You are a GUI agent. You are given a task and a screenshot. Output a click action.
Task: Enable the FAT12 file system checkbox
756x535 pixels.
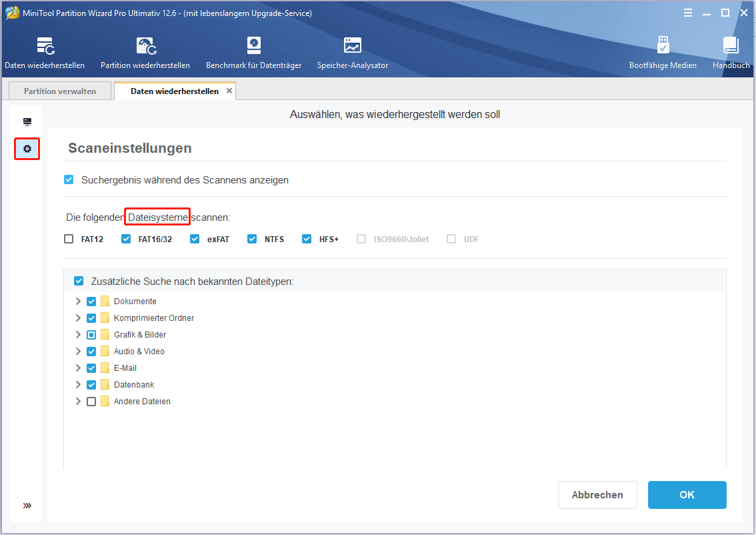coord(69,239)
